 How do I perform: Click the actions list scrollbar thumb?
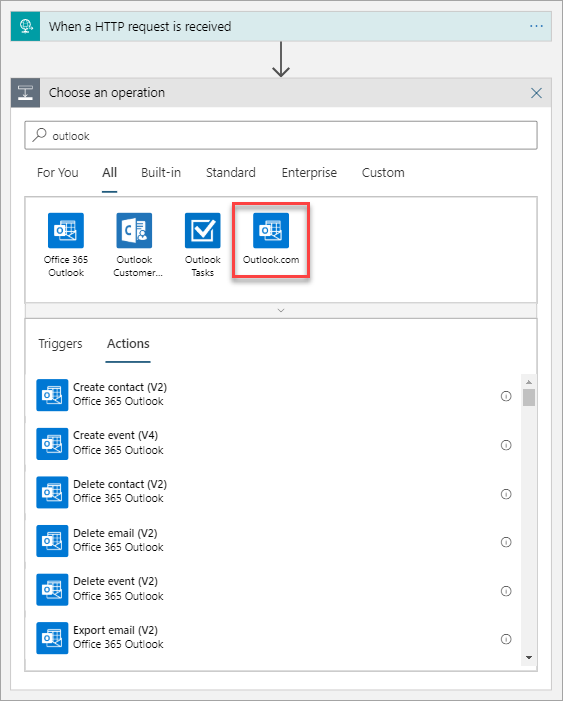point(529,397)
